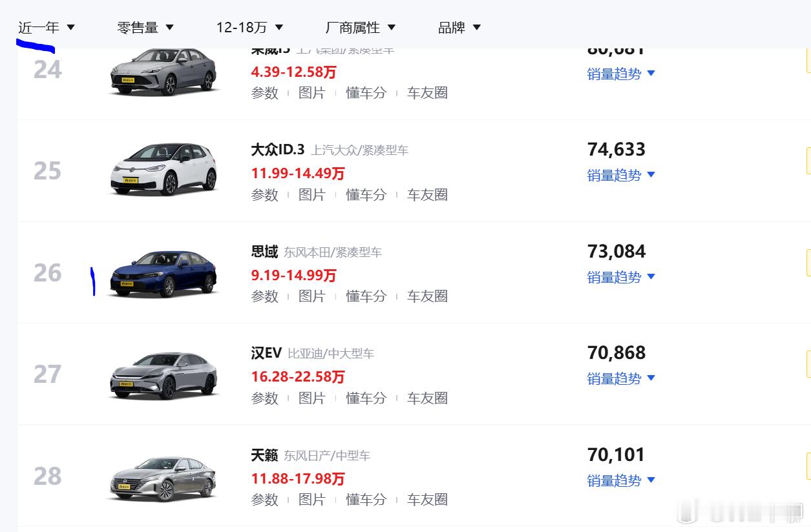The height and width of the screenshot is (532, 811).
Task: Open 图片 link for 思域
Action: pyautogui.click(x=311, y=296)
